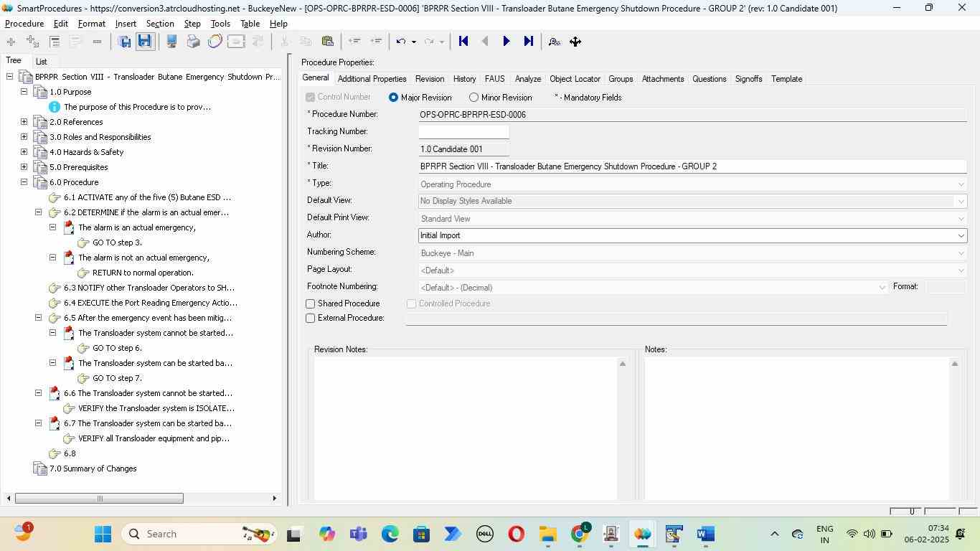
Task: Click the circular workflow icon in toolbar
Action: click(x=215, y=42)
